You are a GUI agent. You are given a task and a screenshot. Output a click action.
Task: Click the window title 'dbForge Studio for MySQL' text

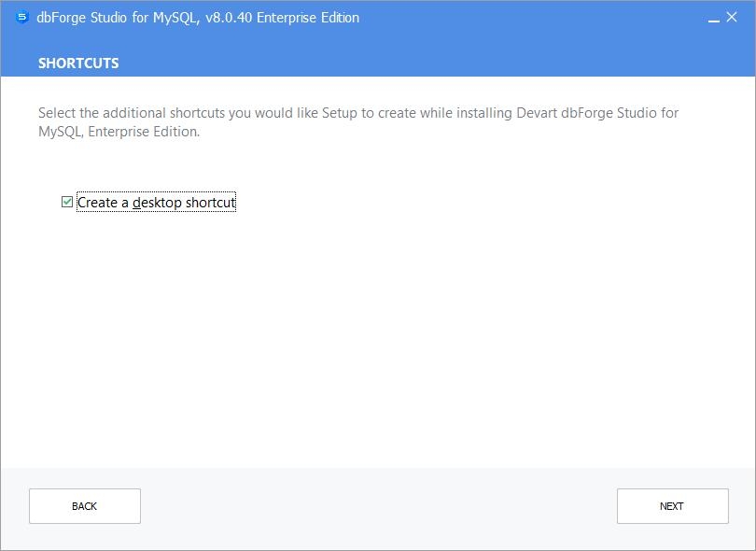tap(198, 18)
